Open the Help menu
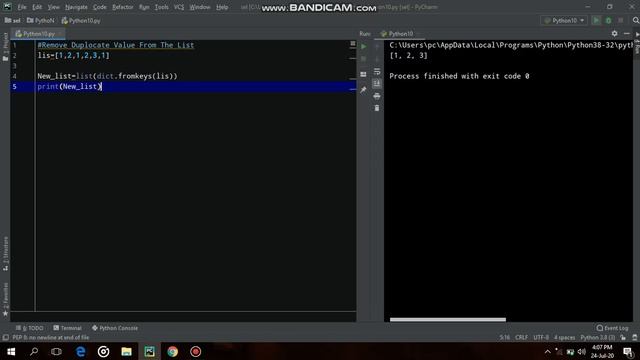 (222, 7)
